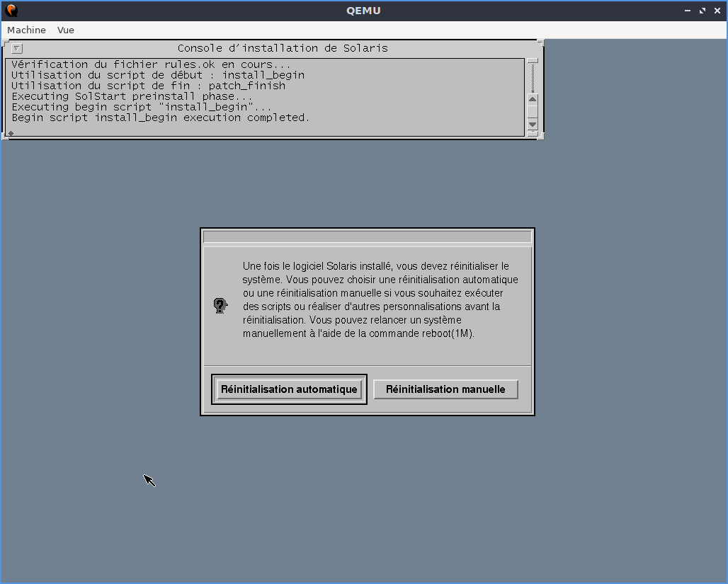
Task: Click the question mark dialog icon
Action: pos(220,306)
